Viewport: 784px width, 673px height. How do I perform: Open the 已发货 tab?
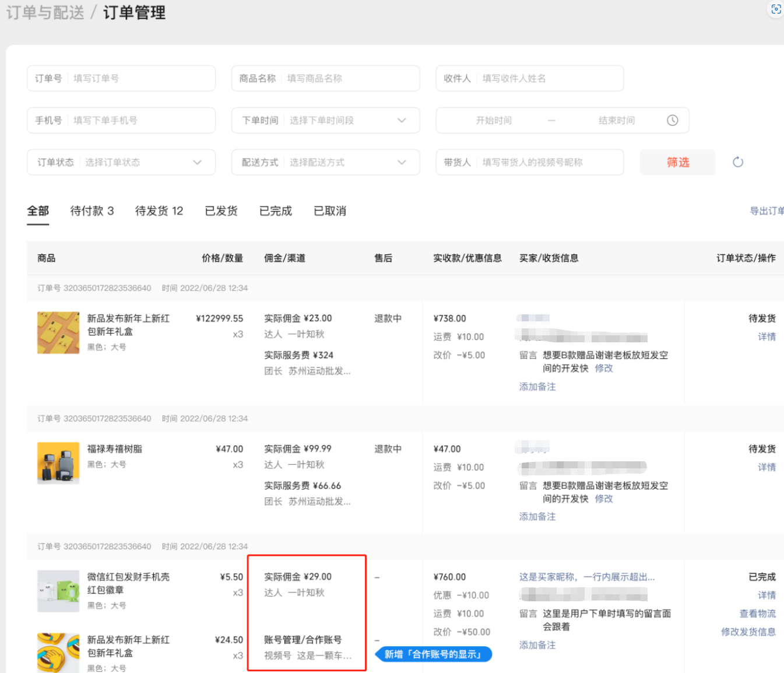221,211
